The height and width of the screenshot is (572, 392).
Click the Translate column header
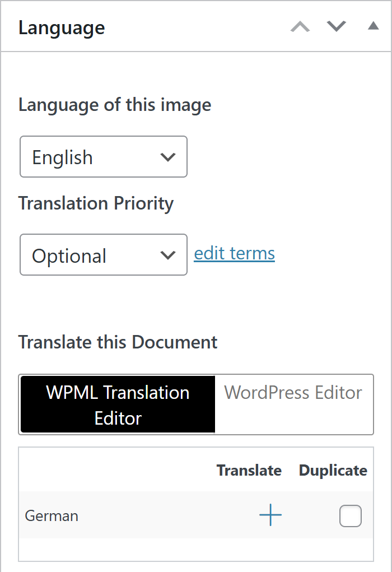point(249,470)
